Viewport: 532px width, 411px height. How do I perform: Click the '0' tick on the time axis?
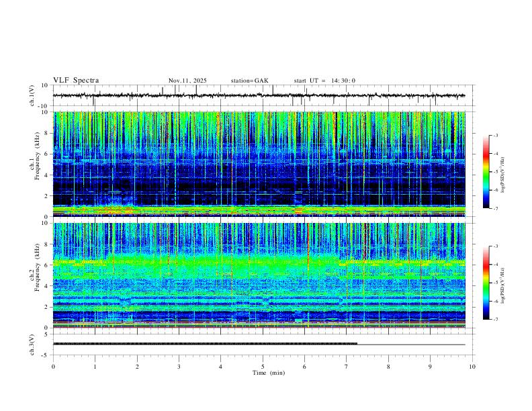53,367
